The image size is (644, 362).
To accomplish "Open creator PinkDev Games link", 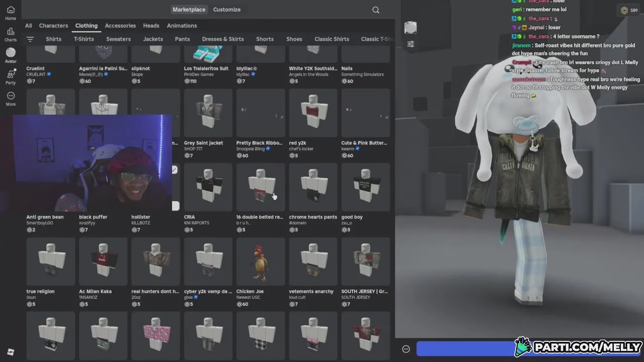I will tap(199, 74).
